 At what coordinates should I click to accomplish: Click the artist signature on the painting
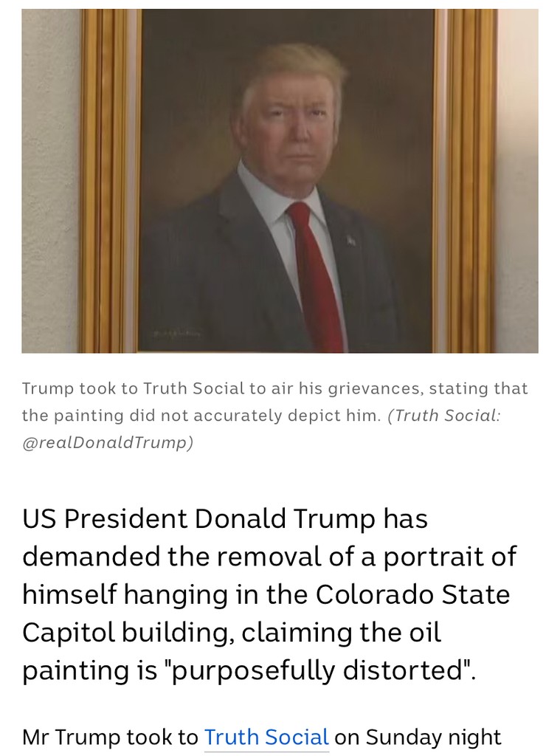coord(179,334)
